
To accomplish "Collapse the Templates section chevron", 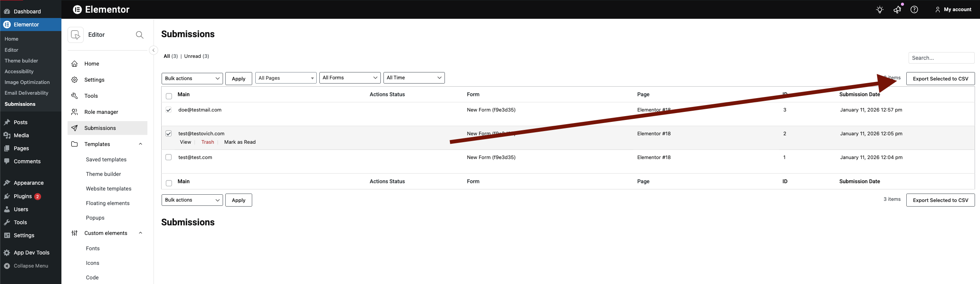I will pos(140,144).
